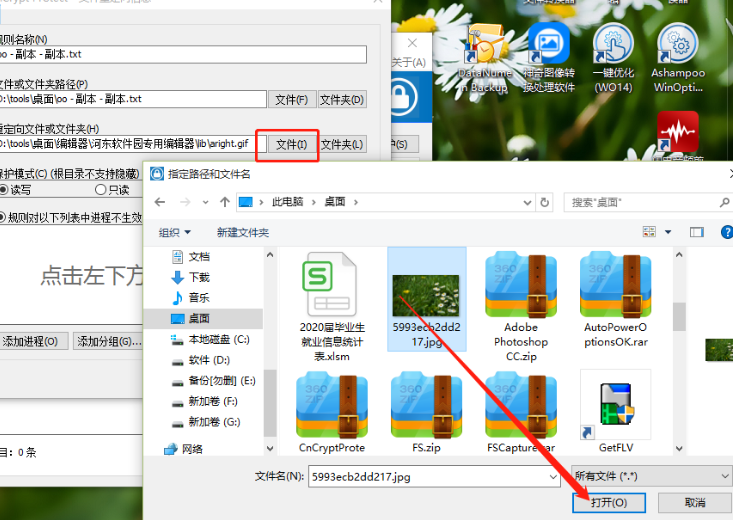Open Ashampoo WinOpti desktop icon
This screenshot has width=738, height=520.
point(678,59)
